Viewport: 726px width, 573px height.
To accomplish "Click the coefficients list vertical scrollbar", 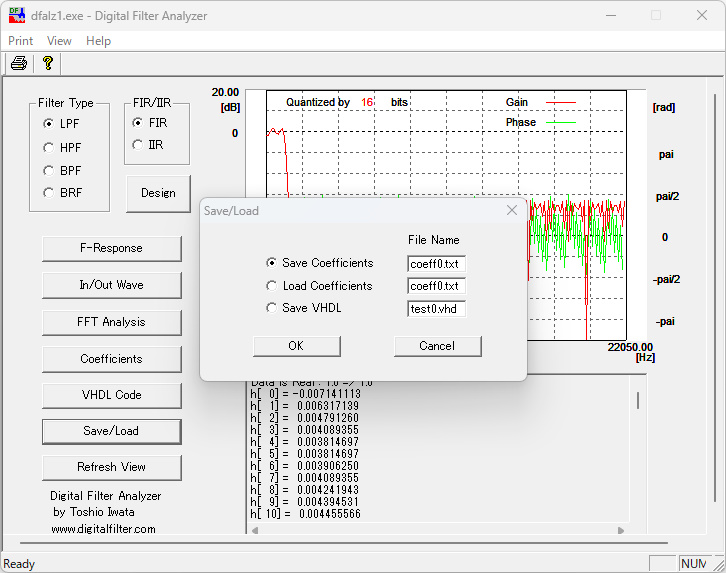I will click(x=637, y=400).
